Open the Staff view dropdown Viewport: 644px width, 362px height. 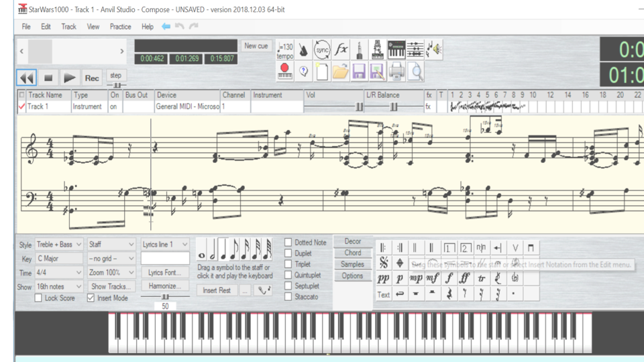point(111,244)
